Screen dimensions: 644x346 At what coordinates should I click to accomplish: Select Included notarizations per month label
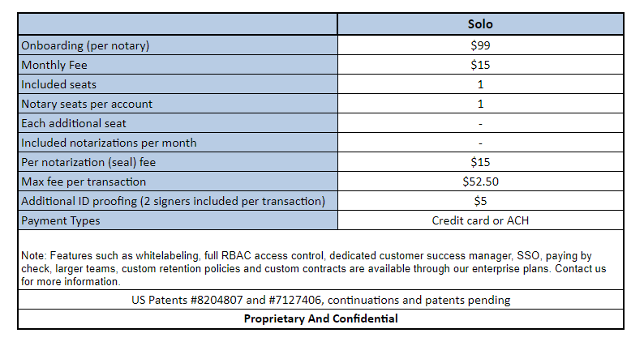tap(178, 143)
